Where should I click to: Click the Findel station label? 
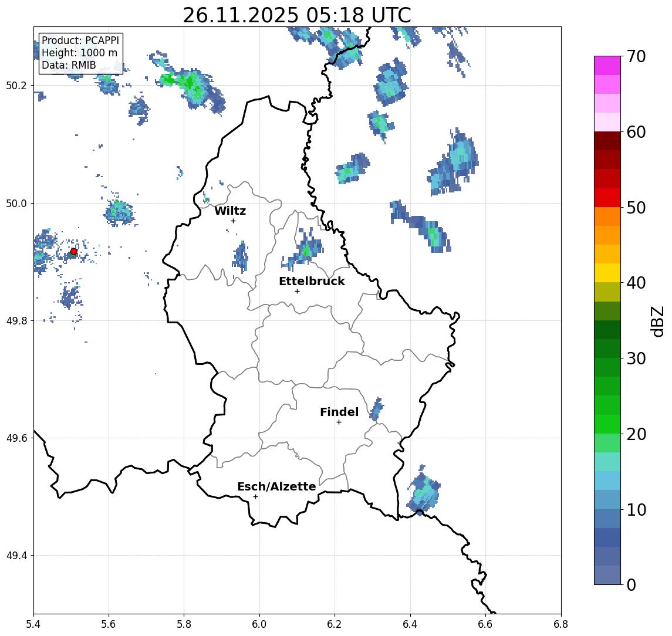point(339,412)
